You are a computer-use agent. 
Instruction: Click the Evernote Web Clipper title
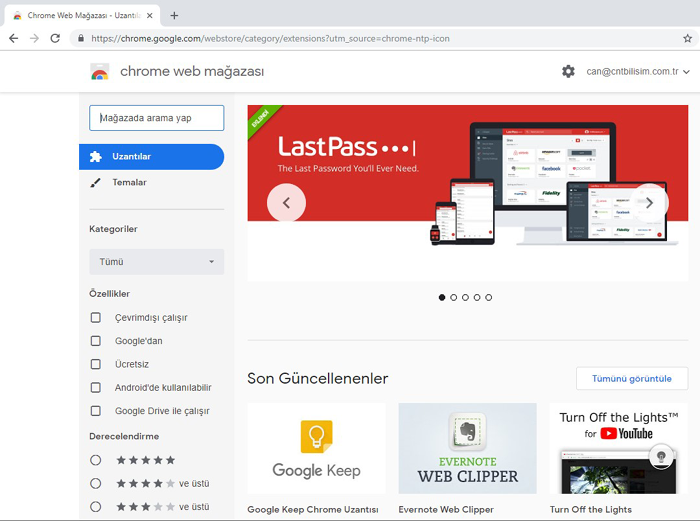446,509
